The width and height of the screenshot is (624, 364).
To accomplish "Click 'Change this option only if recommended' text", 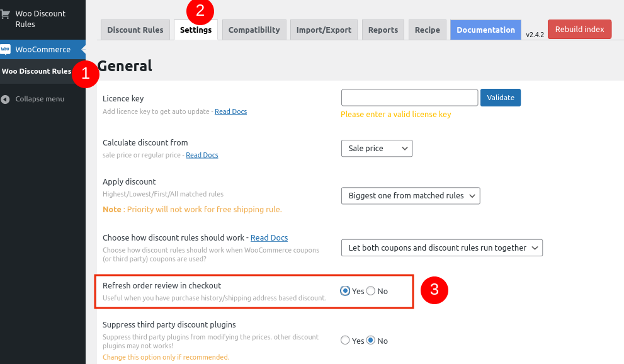I will tap(166, 357).
